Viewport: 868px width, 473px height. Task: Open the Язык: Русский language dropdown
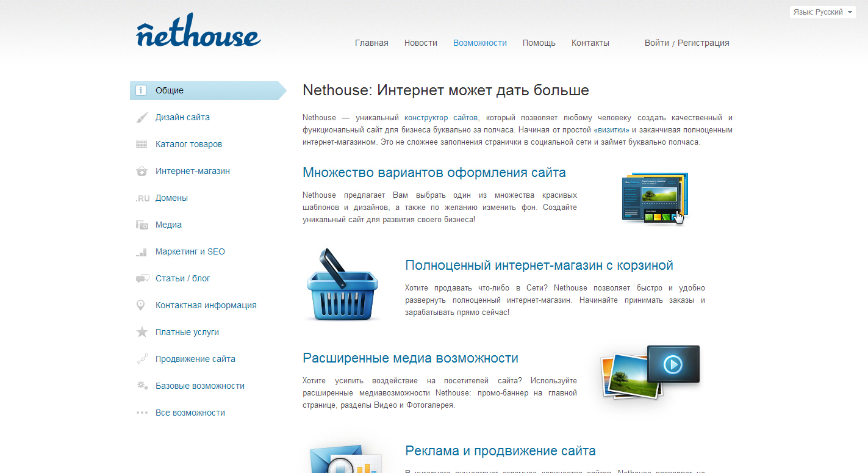823,12
